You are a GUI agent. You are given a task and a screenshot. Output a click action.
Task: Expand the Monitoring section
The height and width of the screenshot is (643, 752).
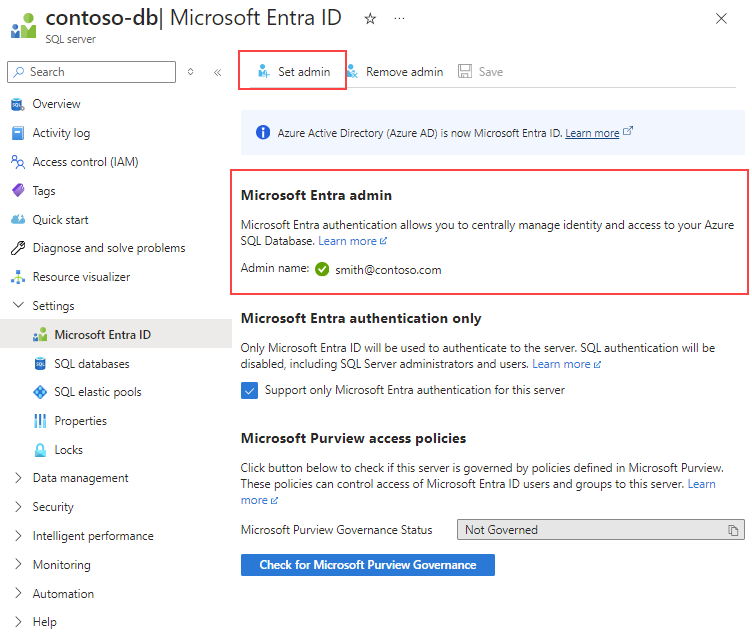pos(18,564)
